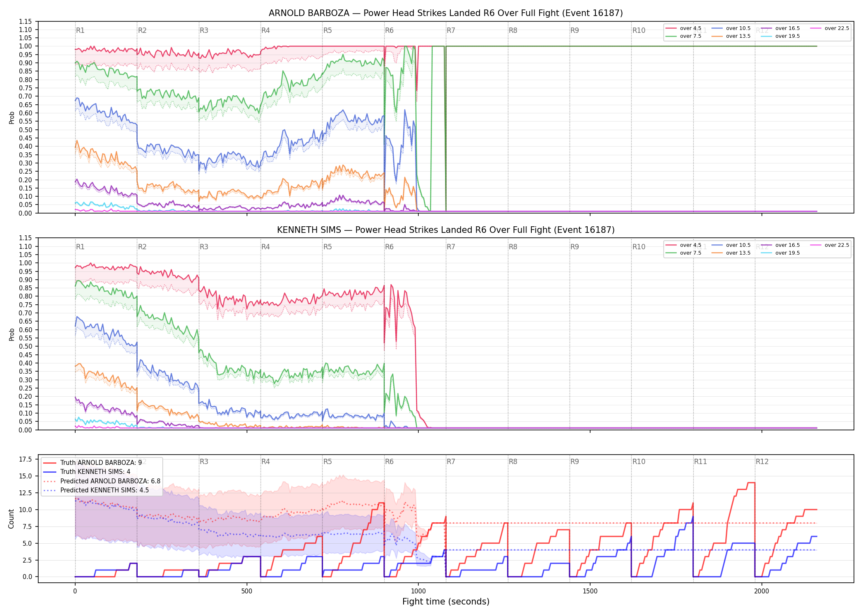Click the 1500 tick label on x-axis

[590, 591]
